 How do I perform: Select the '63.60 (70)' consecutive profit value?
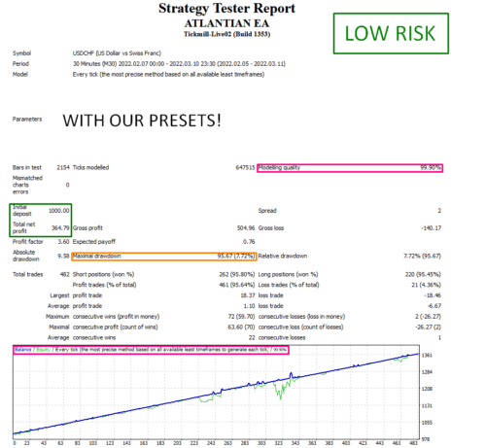[x=241, y=327]
